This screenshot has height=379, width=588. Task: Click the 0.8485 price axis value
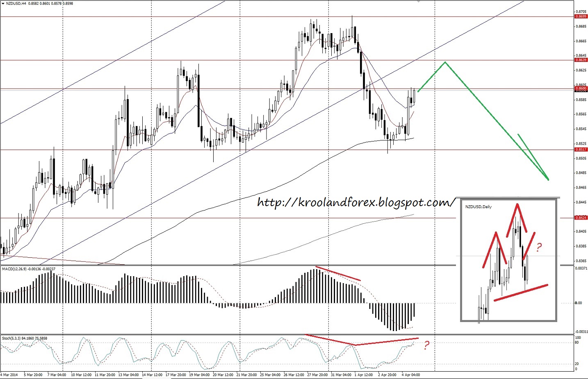(581, 172)
